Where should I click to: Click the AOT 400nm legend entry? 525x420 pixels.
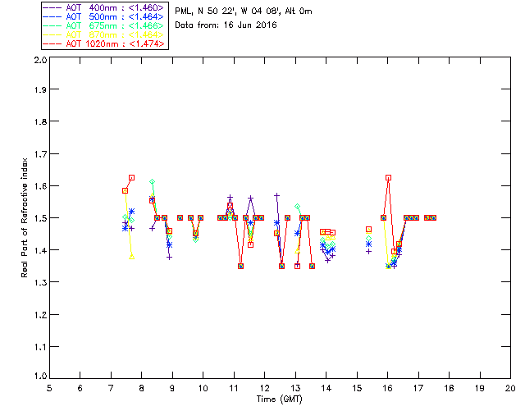pyautogui.click(x=104, y=7)
